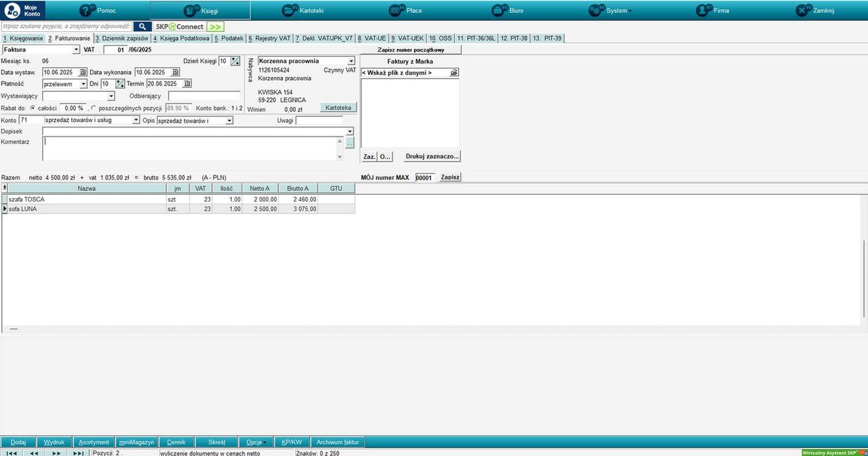The height and width of the screenshot is (456, 868).
Task: Click the Zaz. button under Faktury z Marka
Action: point(369,156)
